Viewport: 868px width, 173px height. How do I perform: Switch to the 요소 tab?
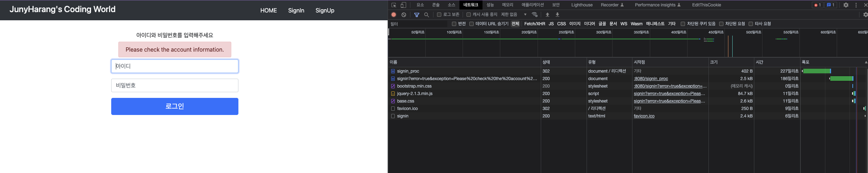(x=420, y=5)
